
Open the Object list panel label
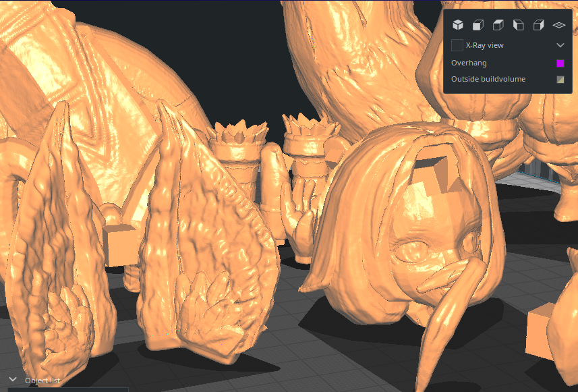tap(42, 381)
